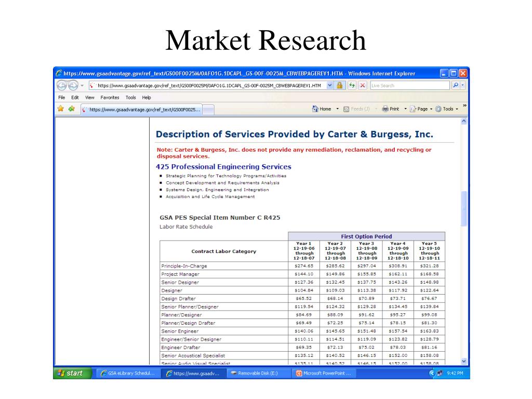
Task: Open the Tools gear command bar menu
Action: pos(446,109)
